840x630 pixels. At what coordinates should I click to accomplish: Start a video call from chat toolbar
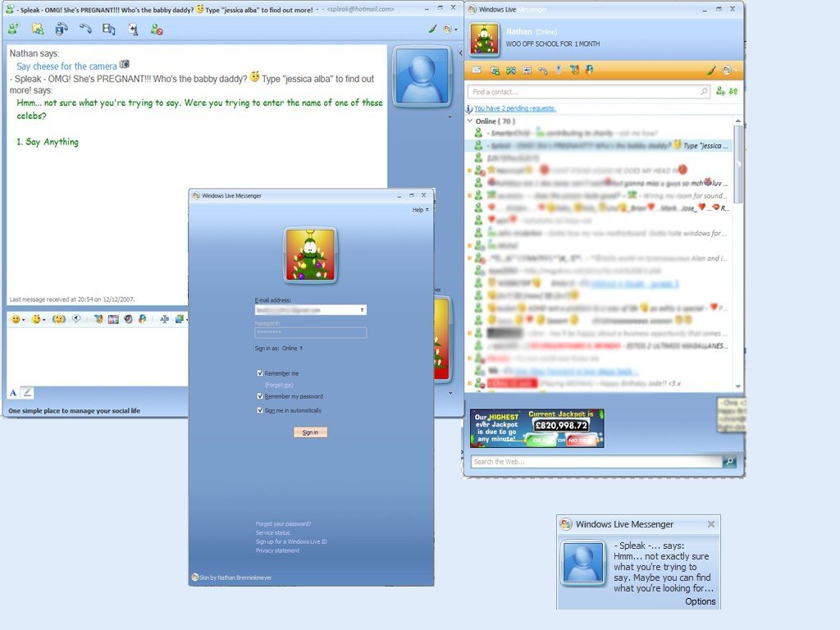coord(62,29)
